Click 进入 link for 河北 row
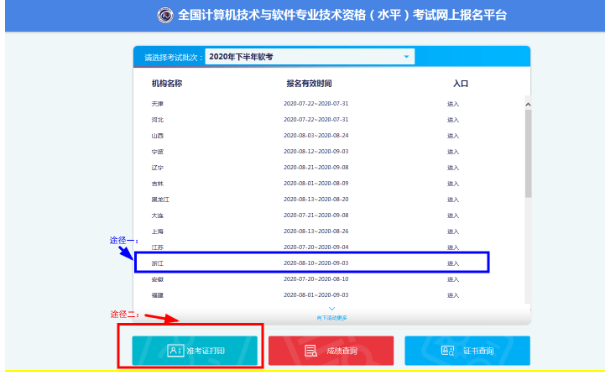Viewport: 610px width, 372px height. [453, 120]
